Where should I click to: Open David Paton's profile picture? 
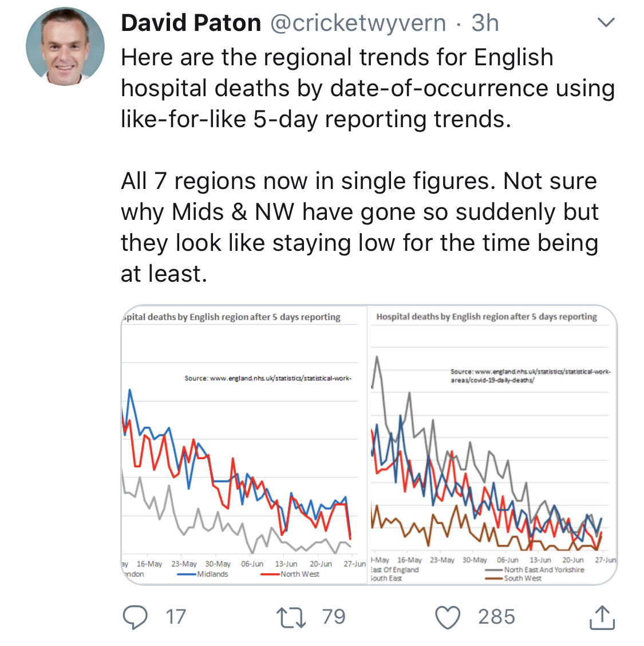65,46
